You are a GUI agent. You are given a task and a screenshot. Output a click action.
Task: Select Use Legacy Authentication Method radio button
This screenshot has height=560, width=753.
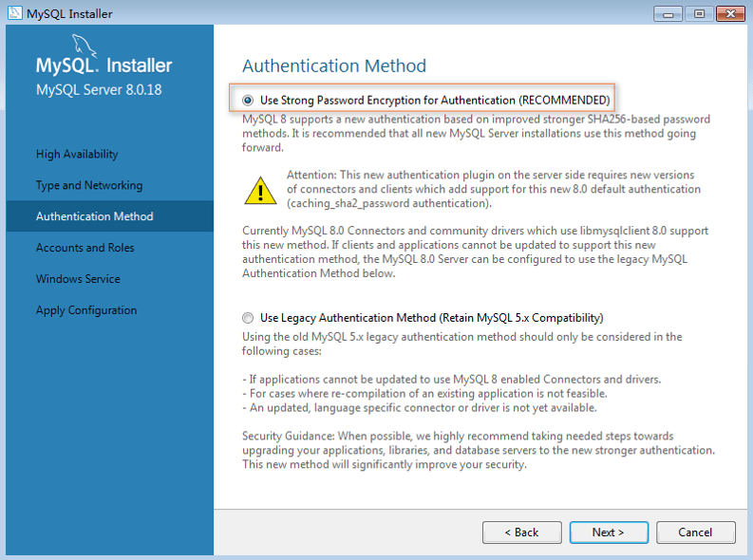point(248,318)
